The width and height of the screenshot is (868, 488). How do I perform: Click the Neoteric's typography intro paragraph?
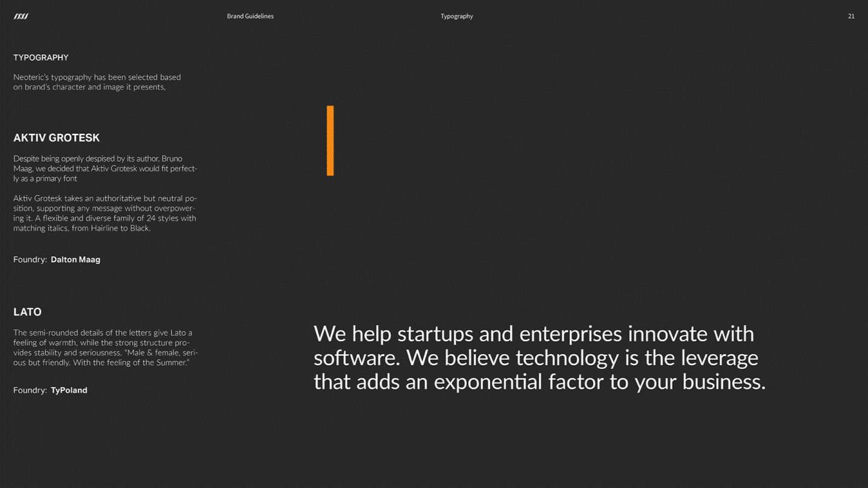(x=97, y=82)
